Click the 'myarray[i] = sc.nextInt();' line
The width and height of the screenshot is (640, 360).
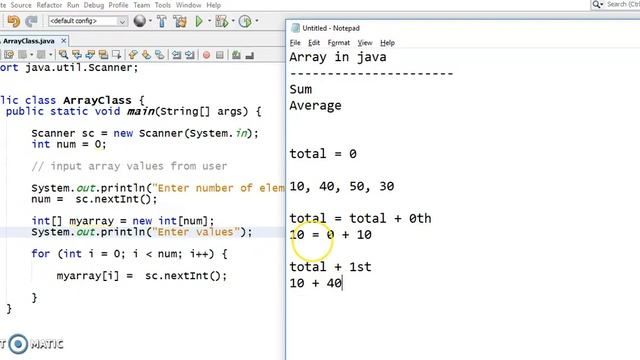(x=142, y=276)
